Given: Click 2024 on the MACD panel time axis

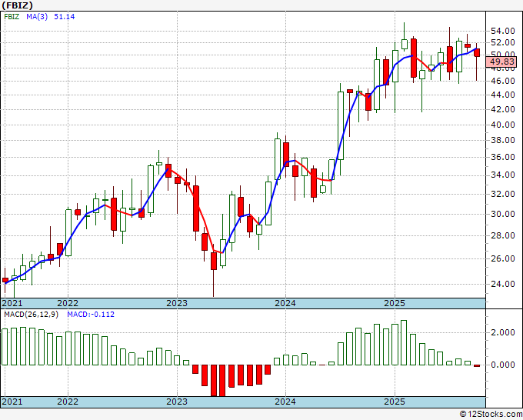Looking at the screenshot, I should tap(285, 402).
